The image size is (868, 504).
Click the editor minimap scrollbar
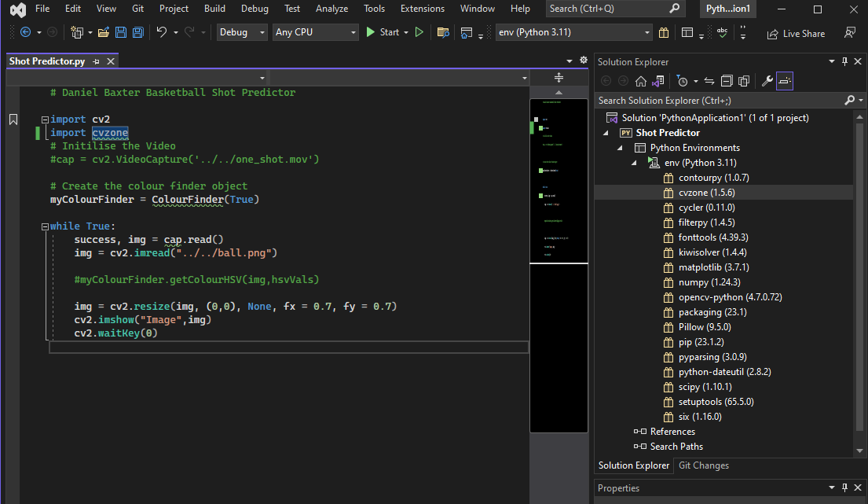[x=559, y=265]
